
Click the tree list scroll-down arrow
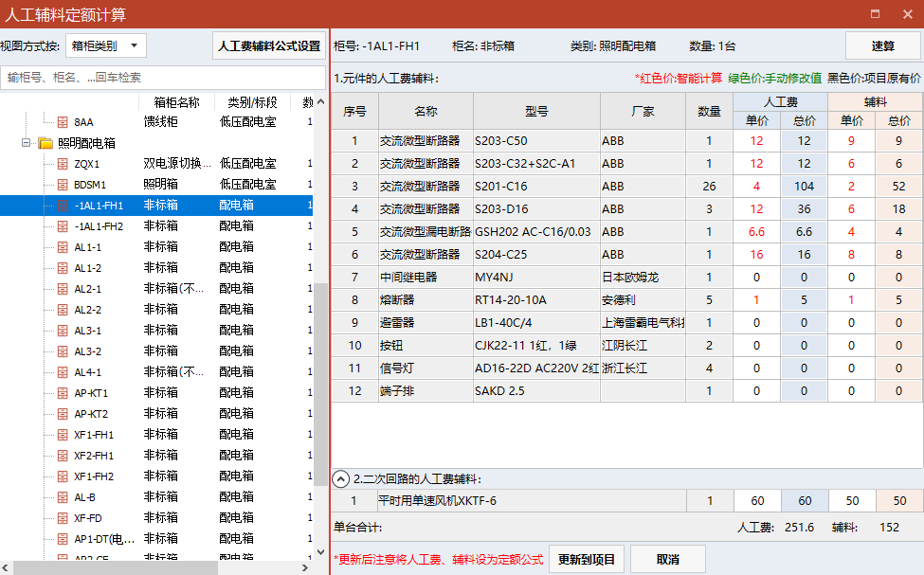click(320, 552)
